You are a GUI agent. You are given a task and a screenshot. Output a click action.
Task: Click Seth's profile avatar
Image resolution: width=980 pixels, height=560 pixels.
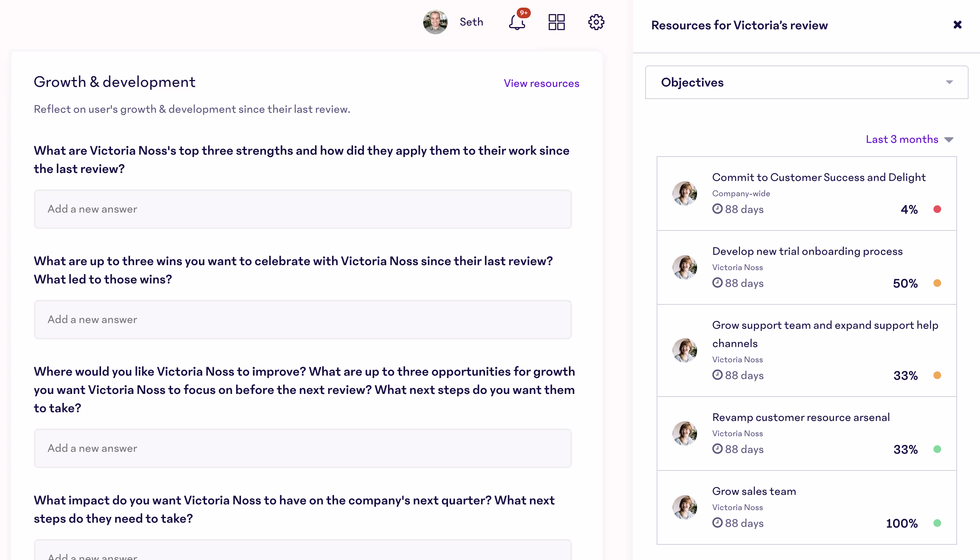pos(435,22)
